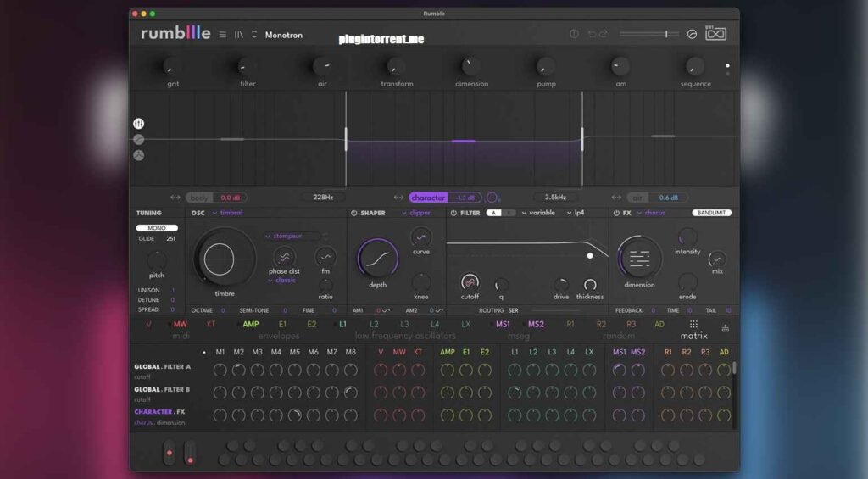Click the shaper curve knob icon
This screenshot has width=868, height=479.
(420, 237)
